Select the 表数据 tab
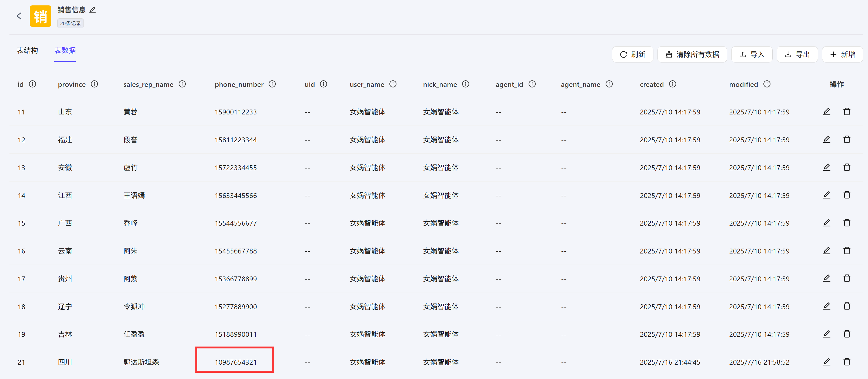 tap(65, 51)
